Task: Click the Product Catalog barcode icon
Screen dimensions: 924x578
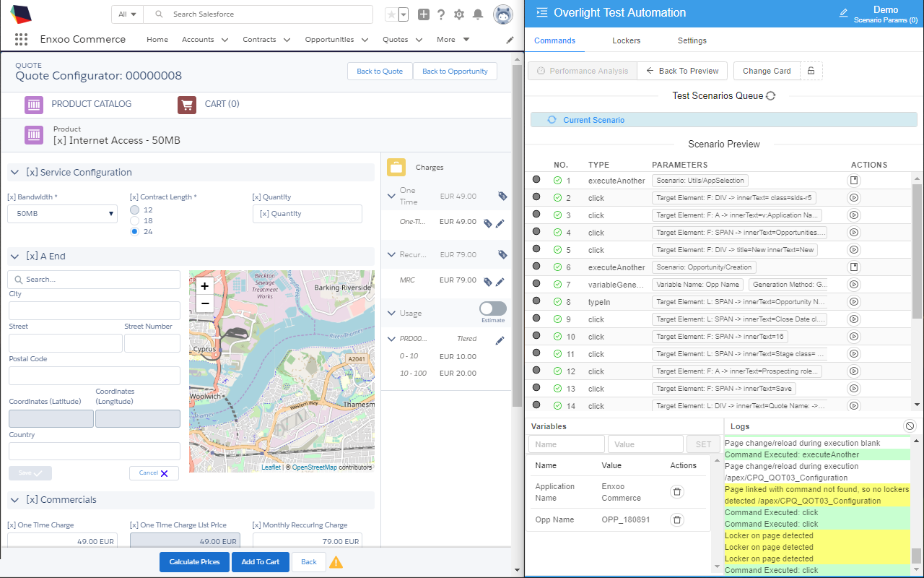Action: click(34, 104)
